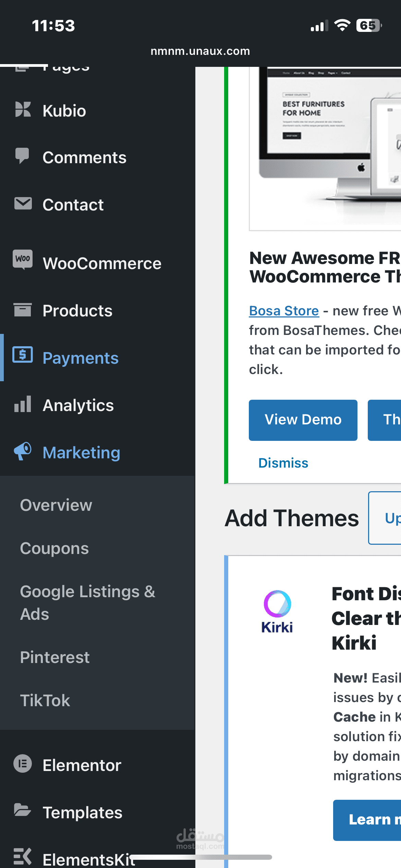This screenshot has width=401, height=868.
Task: Click the Products archive box icon
Action: point(23,310)
